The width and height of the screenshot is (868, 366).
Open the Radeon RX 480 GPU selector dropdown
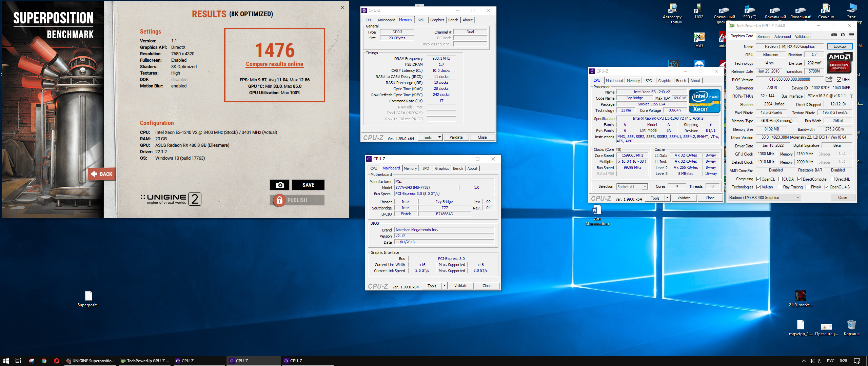point(764,198)
